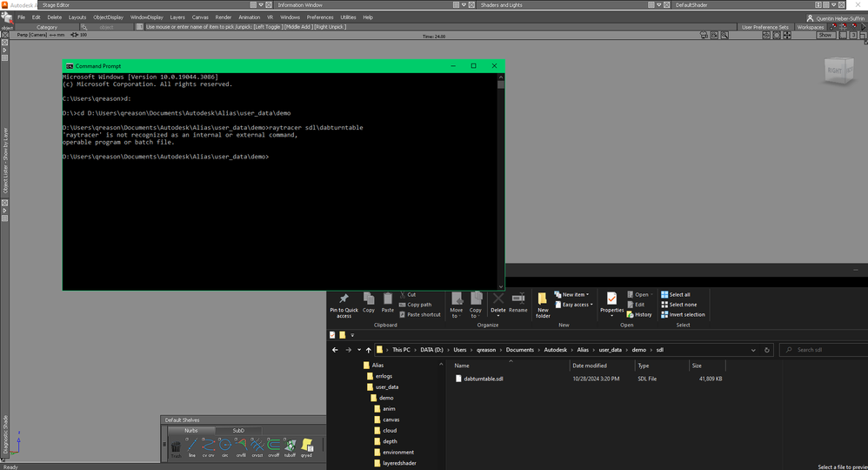Open Explorer recent locations dropdown arrow
Image resolution: width=868 pixels, height=470 pixels.
(x=358, y=350)
